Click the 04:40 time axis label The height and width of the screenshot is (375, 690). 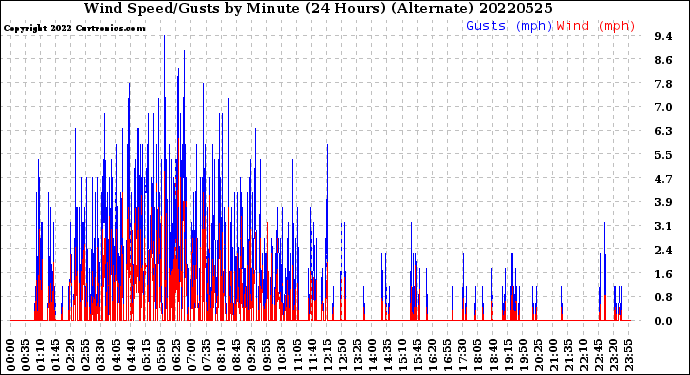pyautogui.click(x=131, y=355)
